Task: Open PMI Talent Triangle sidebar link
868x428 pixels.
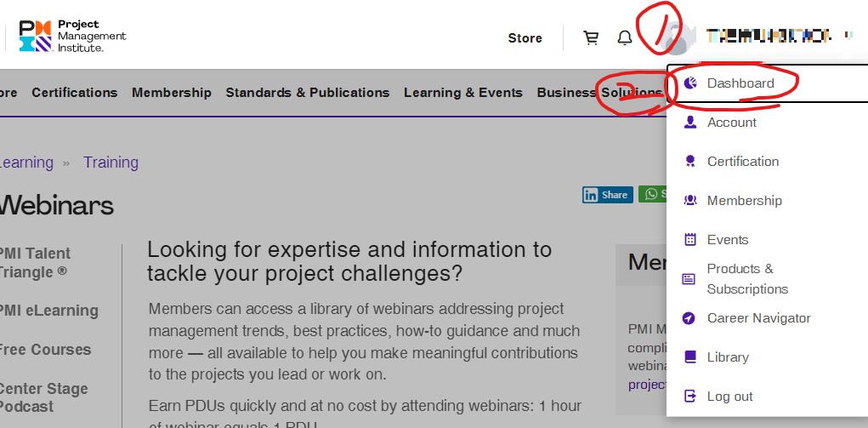Action: (35, 263)
